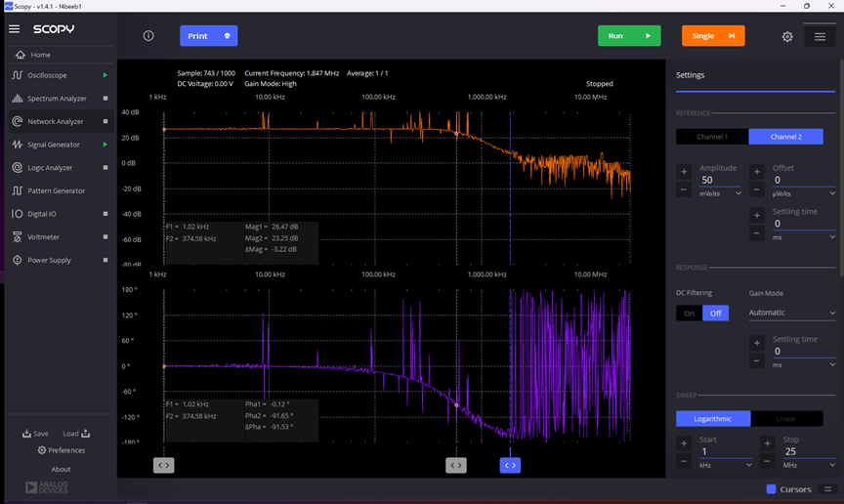This screenshot has height=504, width=844.
Task: Select Network Analyzer in sidebar
Action: [x=60, y=122]
